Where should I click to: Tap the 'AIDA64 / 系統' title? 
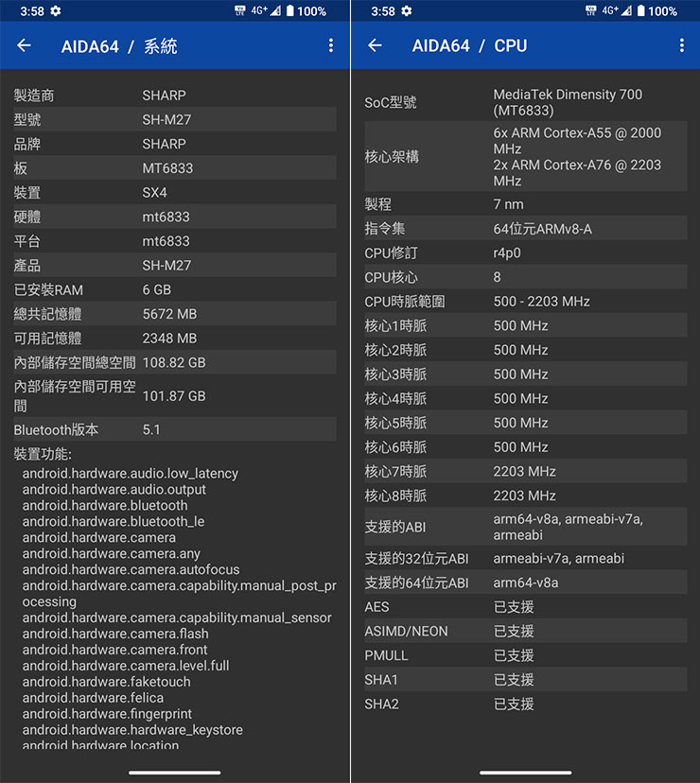pos(119,46)
